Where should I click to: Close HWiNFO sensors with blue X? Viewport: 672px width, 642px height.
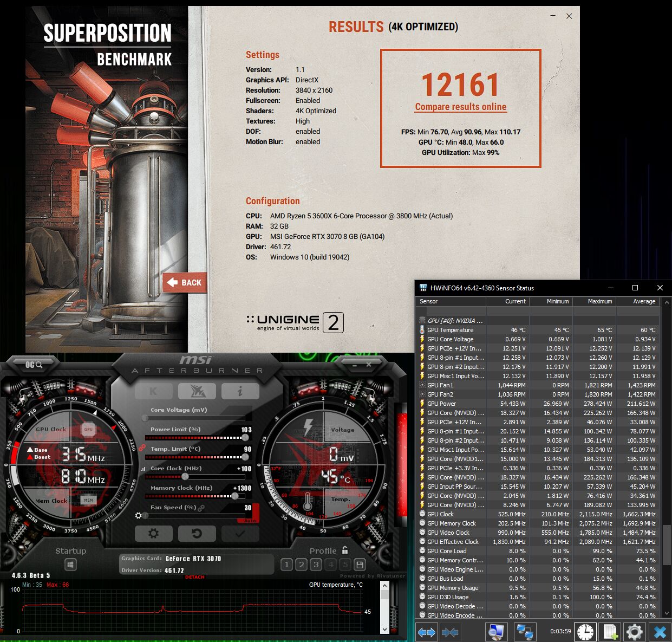tap(660, 632)
